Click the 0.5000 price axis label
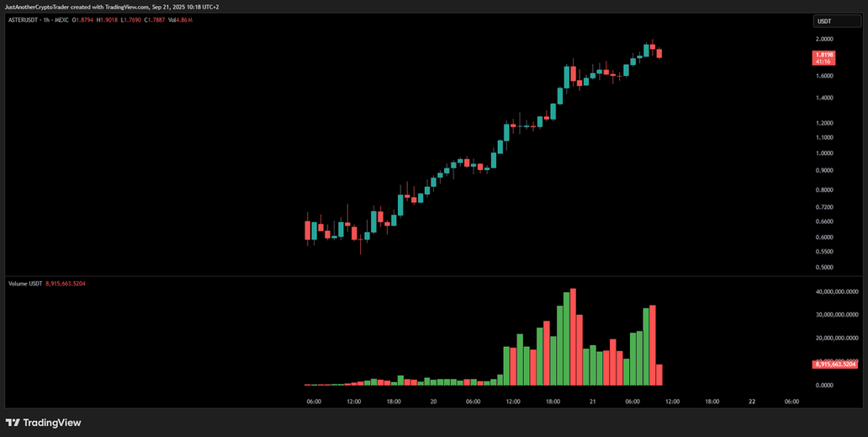Viewport: 868px width, 437px height. (x=824, y=268)
